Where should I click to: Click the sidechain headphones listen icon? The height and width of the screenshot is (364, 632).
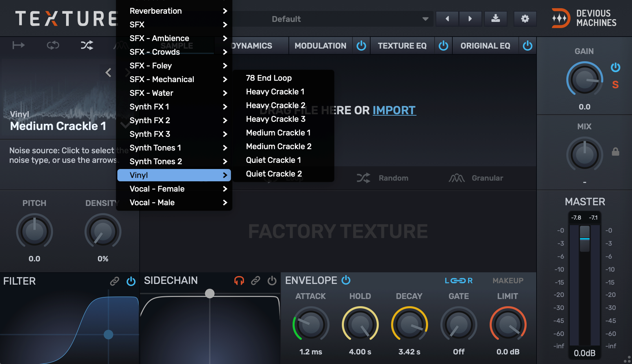(239, 281)
